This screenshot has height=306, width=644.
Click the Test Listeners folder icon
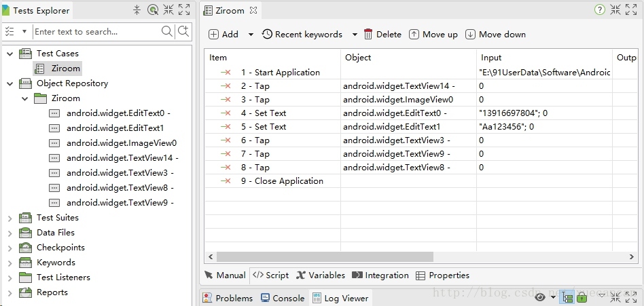click(x=25, y=278)
